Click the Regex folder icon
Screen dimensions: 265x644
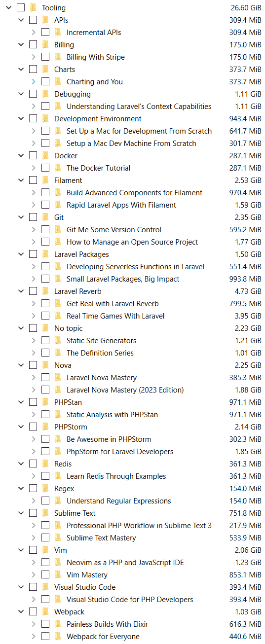click(45, 488)
